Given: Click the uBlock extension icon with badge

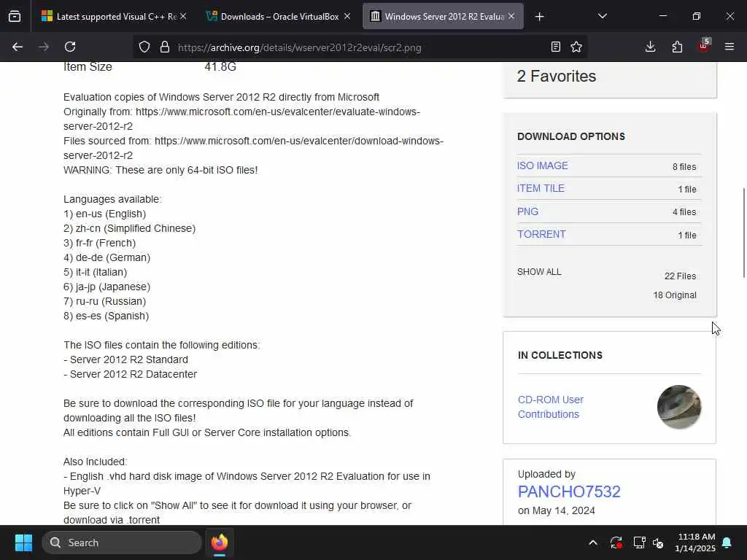Looking at the screenshot, I should 704,46.
